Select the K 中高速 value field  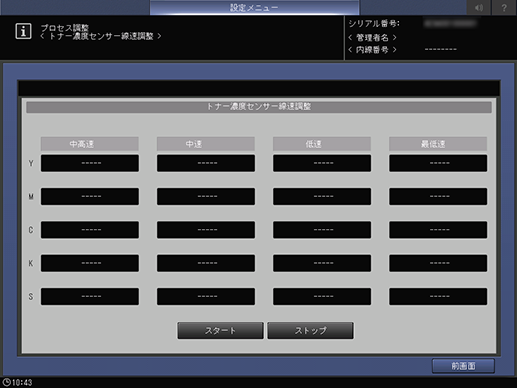pyautogui.click(x=90, y=263)
